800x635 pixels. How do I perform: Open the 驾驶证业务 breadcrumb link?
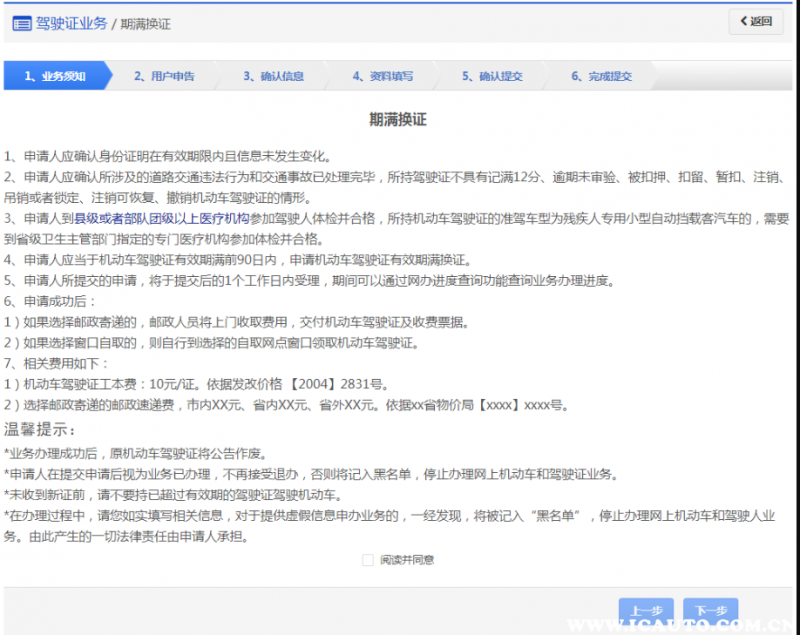point(71,23)
